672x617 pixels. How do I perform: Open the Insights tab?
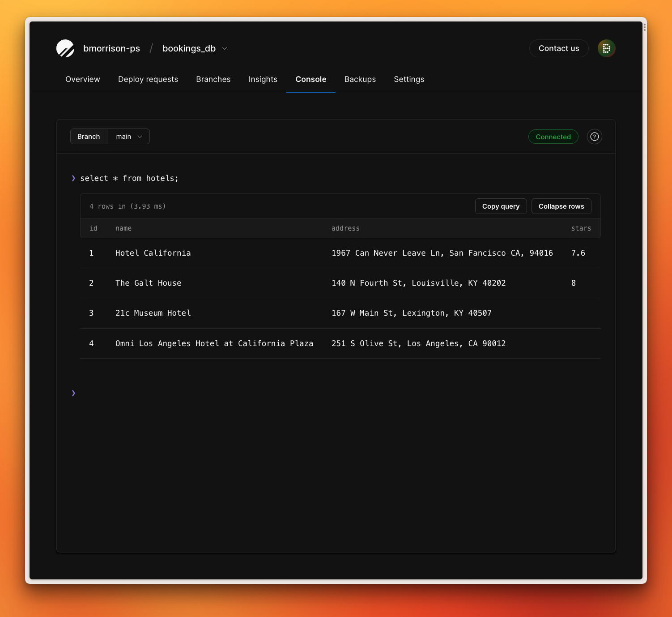pos(263,79)
